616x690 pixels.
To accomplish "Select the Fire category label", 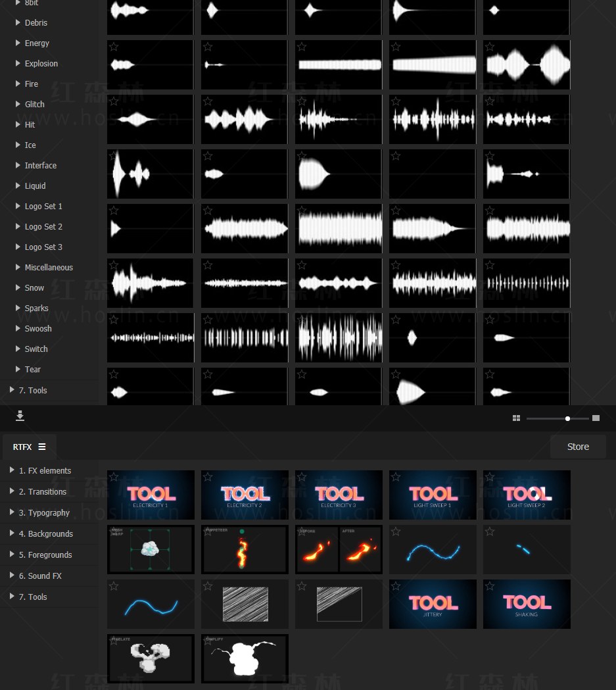I will pyautogui.click(x=31, y=84).
